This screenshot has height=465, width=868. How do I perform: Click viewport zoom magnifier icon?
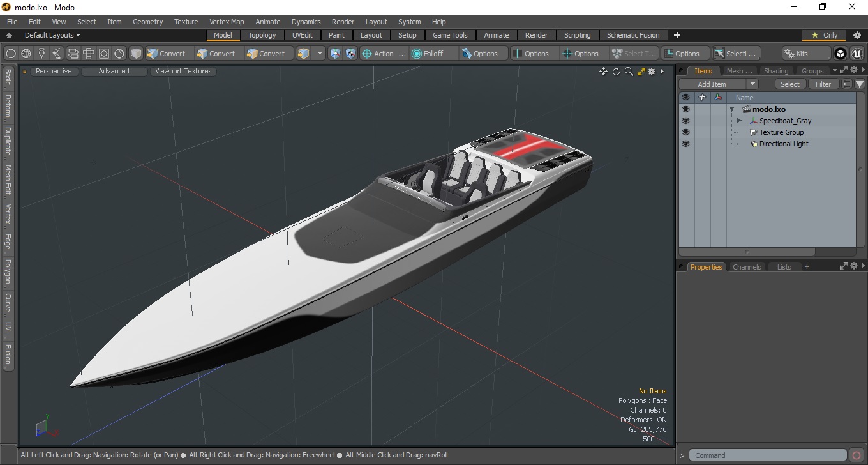click(x=629, y=72)
